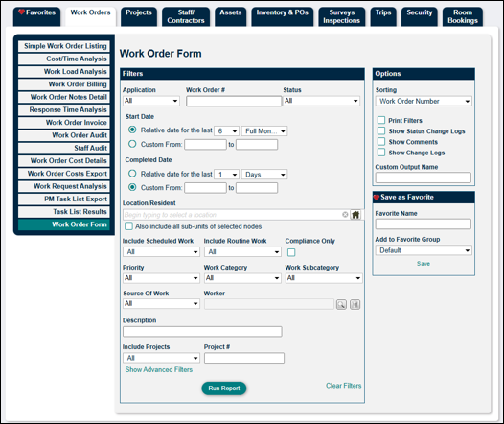
Task: Open the worker search magnifier icon
Action: click(x=341, y=304)
